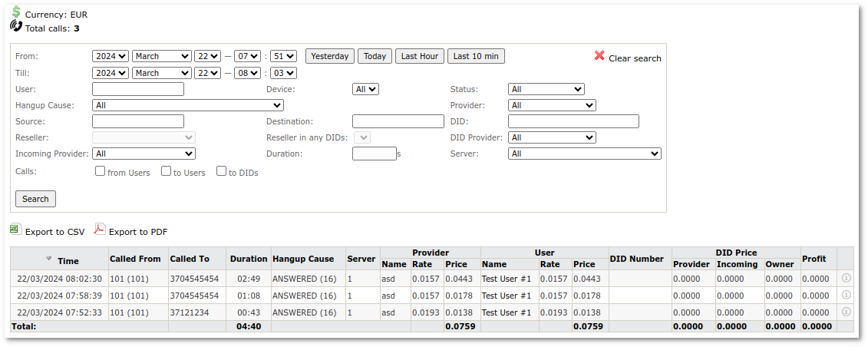The image size is (868, 347).
Task: Open info icon for 07:58:39 call
Action: point(846,295)
